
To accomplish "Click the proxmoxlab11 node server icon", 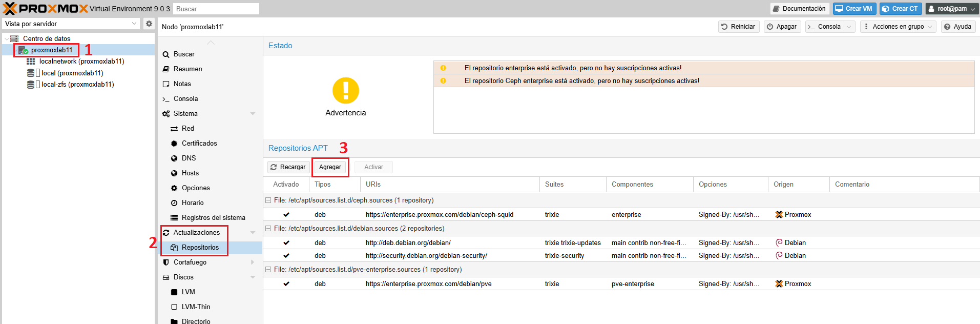I will coord(23,50).
